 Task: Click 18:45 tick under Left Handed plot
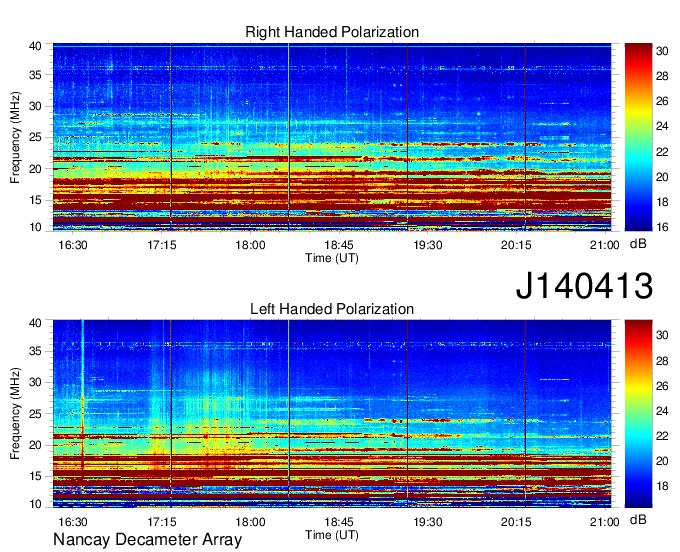(x=339, y=522)
